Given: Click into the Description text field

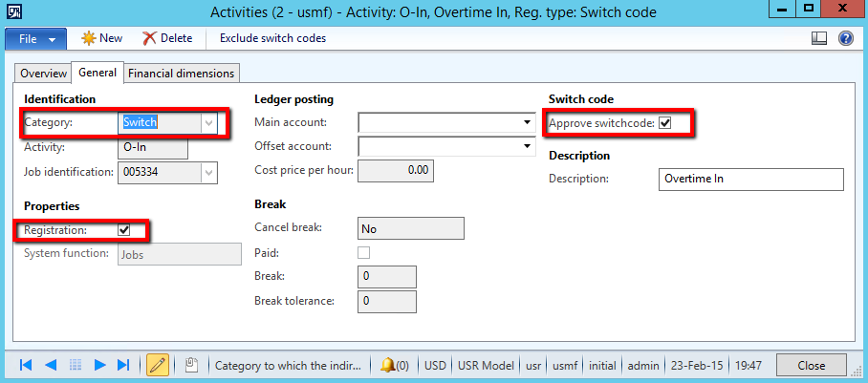Looking at the screenshot, I should 751,180.
